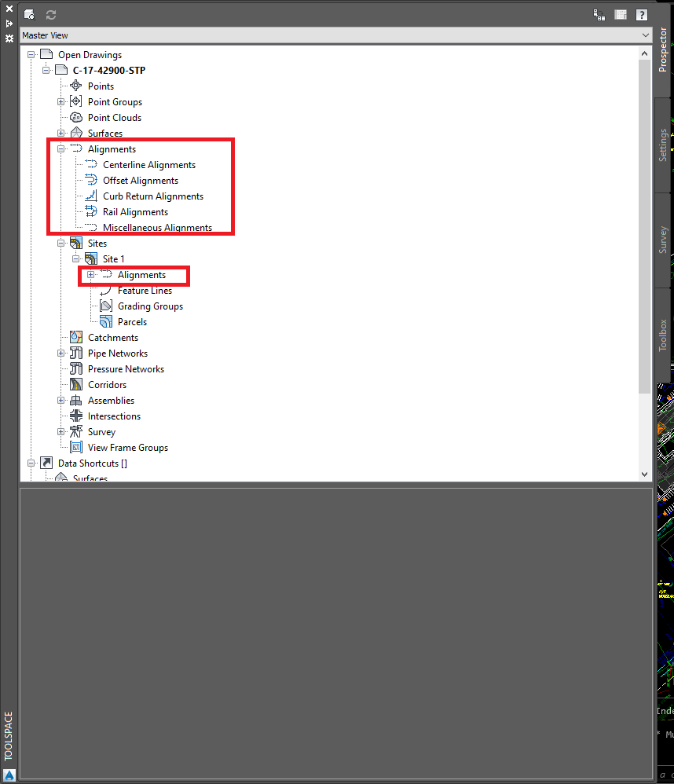The width and height of the screenshot is (674, 784).
Task: Collapse the Open Drawings node
Action: point(30,54)
